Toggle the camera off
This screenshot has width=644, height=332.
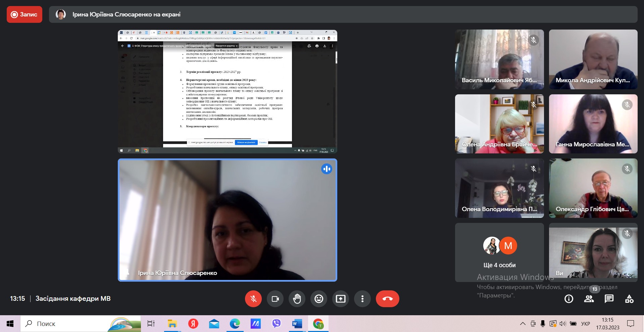[x=275, y=299]
